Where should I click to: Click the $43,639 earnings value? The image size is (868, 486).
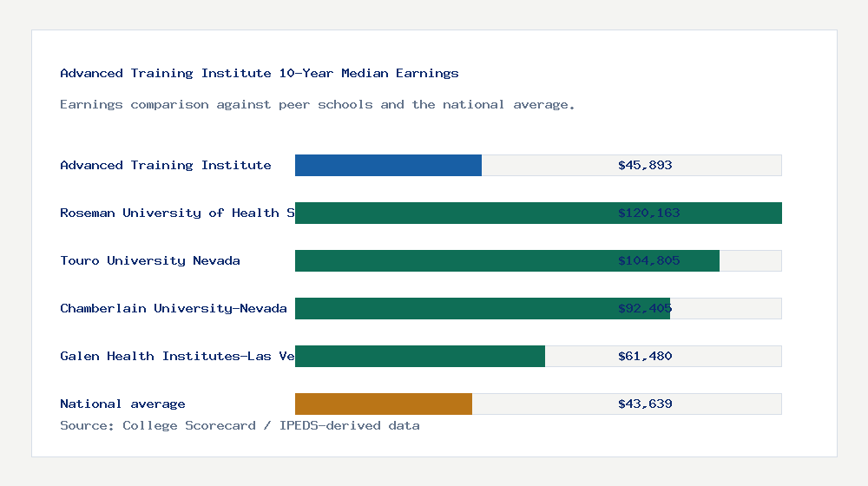coord(645,404)
